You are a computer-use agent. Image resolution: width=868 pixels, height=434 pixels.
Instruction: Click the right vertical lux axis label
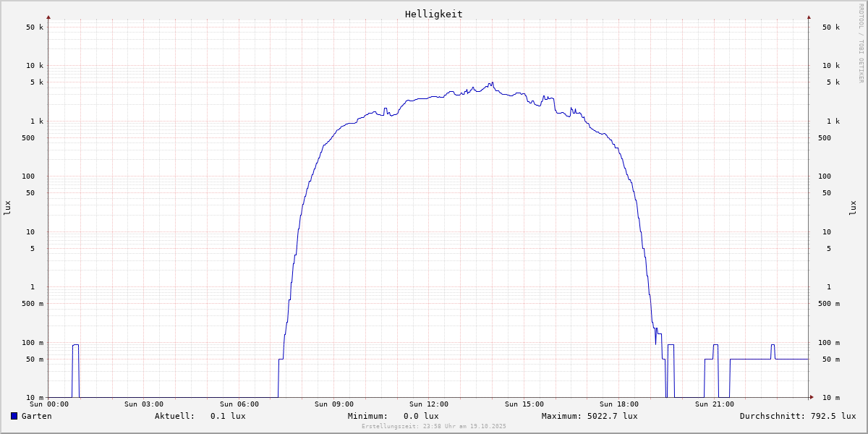pyautogui.click(x=853, y=208)
